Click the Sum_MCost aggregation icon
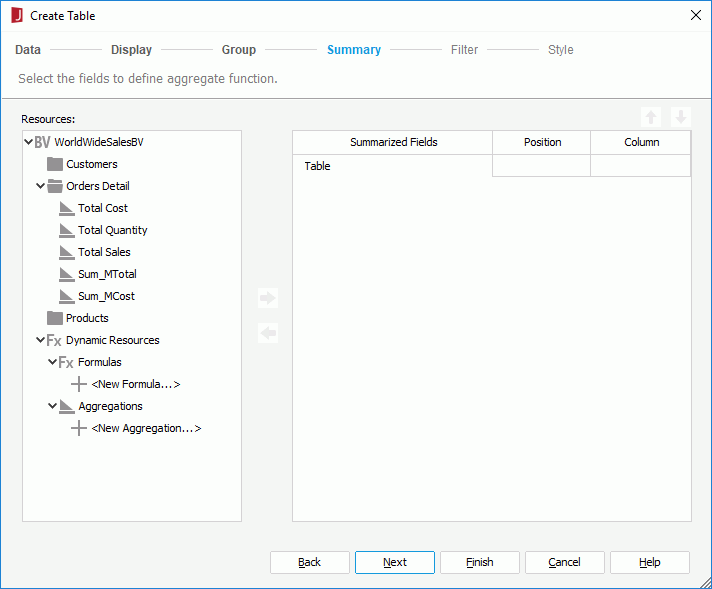The image size is (712, 589). coord(67,296)
